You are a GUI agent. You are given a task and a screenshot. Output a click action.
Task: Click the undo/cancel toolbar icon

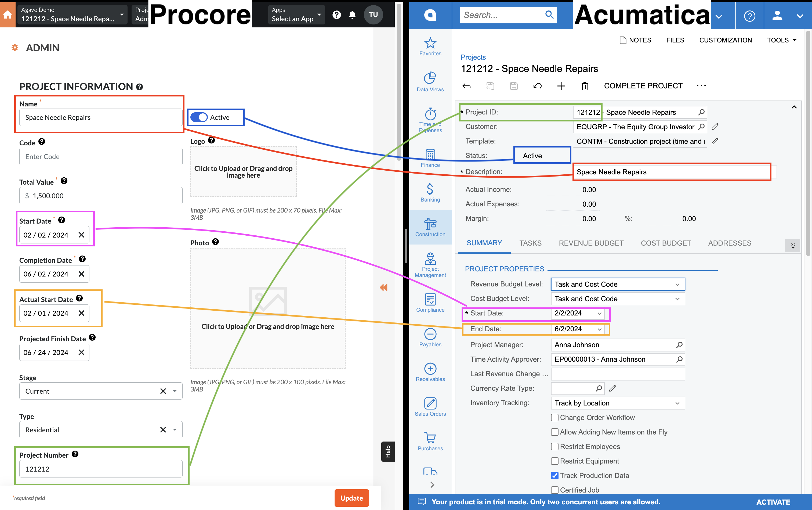[x=537, y=86]
